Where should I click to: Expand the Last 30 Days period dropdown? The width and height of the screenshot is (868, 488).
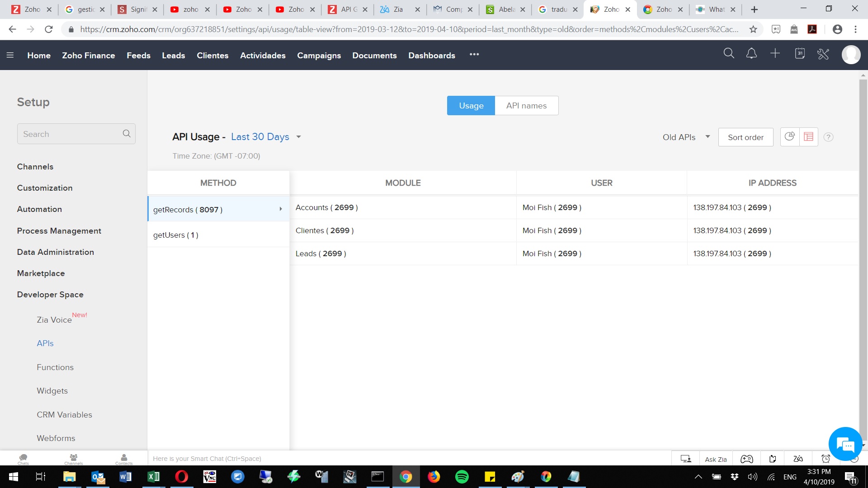click(298, 137)
